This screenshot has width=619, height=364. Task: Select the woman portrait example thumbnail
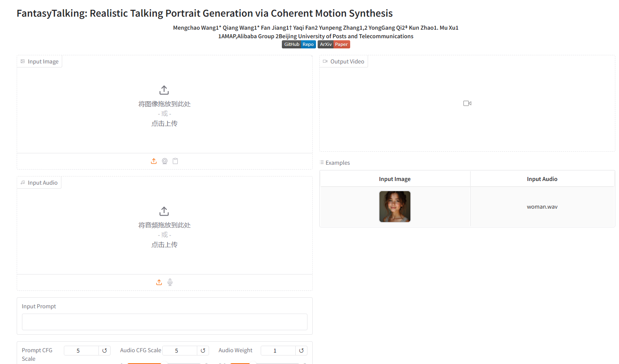(x=395, y=207)
